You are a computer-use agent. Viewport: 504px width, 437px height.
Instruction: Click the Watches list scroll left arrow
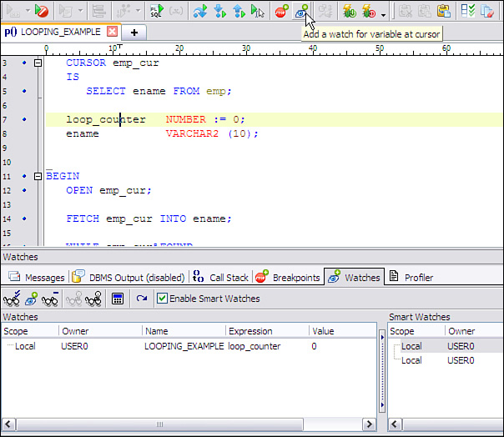point(8,424)
